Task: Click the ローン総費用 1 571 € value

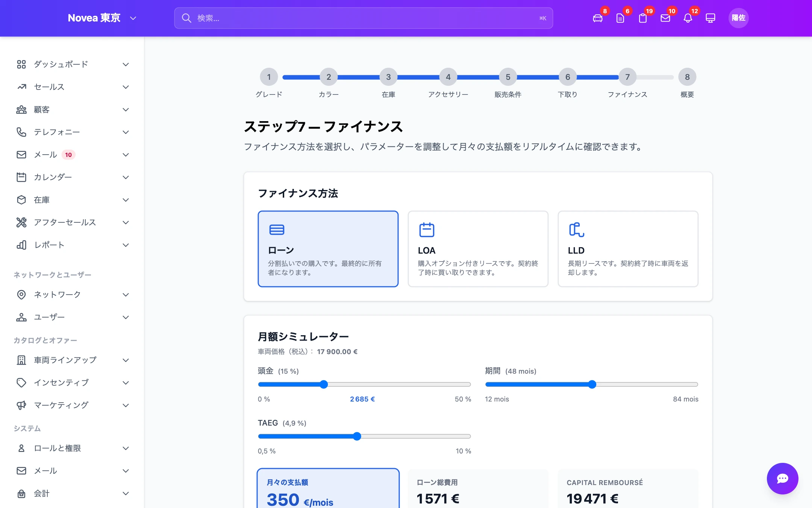Action: (438, 499)
